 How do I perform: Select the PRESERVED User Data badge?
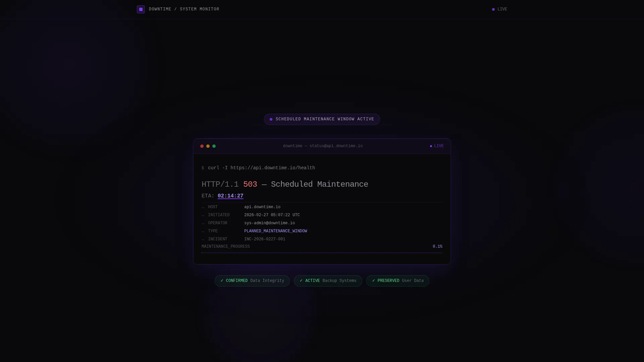[x=398, y=281]
